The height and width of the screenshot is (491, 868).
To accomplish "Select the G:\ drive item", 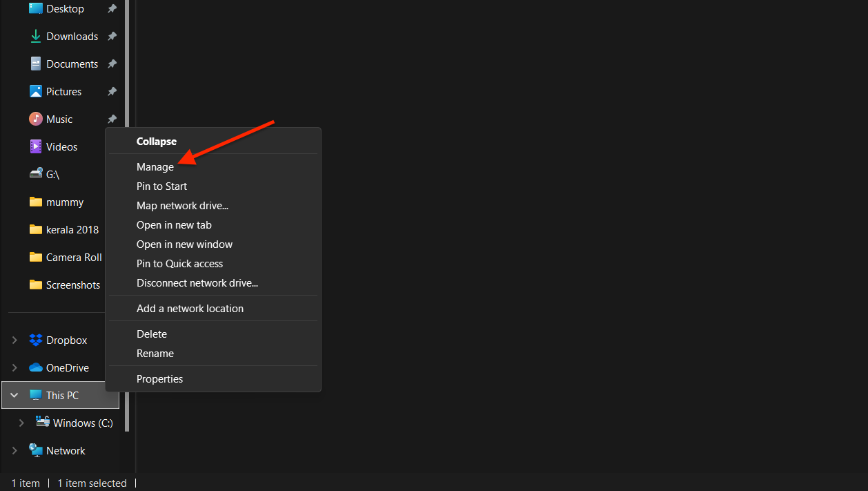I will pos(52,175).
